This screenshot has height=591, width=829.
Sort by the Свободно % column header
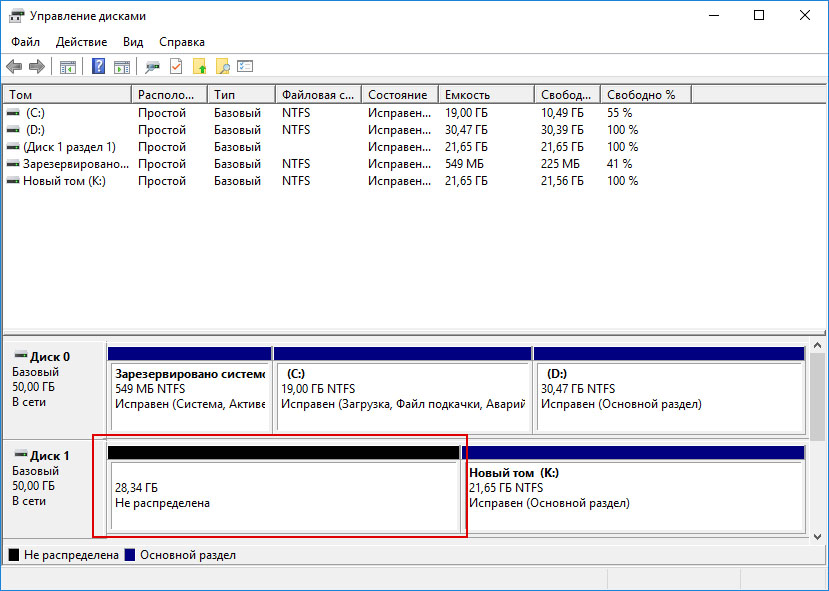(x=646, y=95)
